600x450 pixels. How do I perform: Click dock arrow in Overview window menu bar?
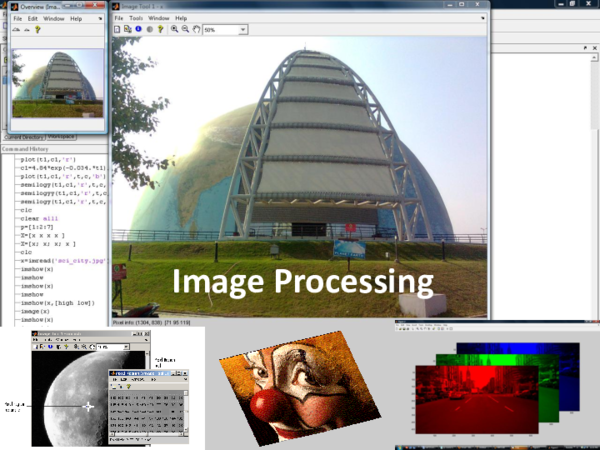(100, 18)
